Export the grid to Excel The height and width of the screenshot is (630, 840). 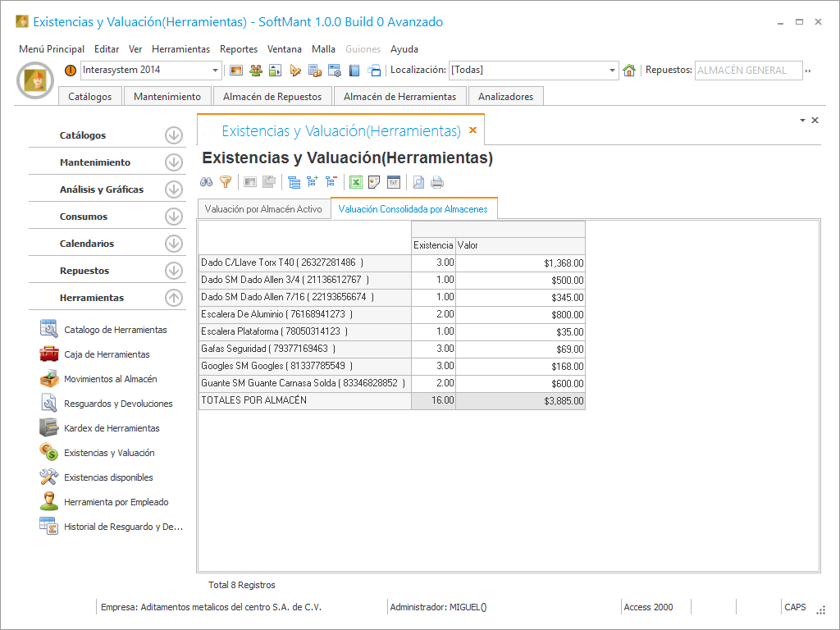[356, 182]
